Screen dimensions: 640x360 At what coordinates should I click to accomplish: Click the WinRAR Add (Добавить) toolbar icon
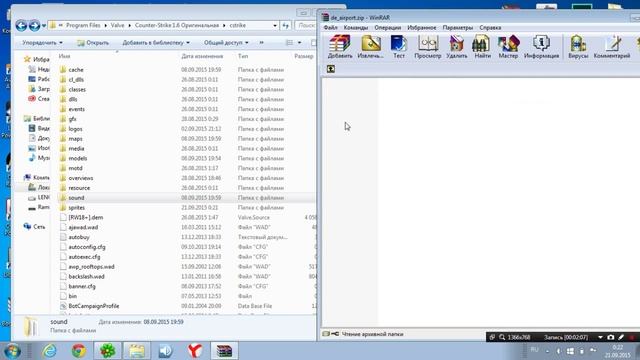click(x=340, y=47)
